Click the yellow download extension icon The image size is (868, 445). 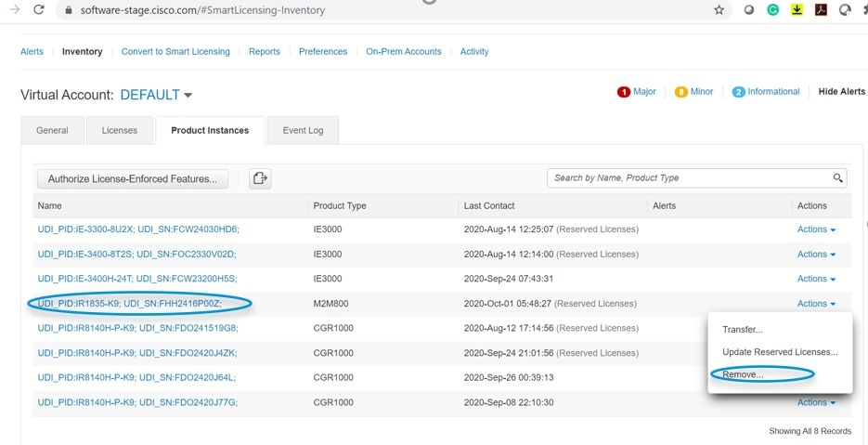(x=797, y=10)
